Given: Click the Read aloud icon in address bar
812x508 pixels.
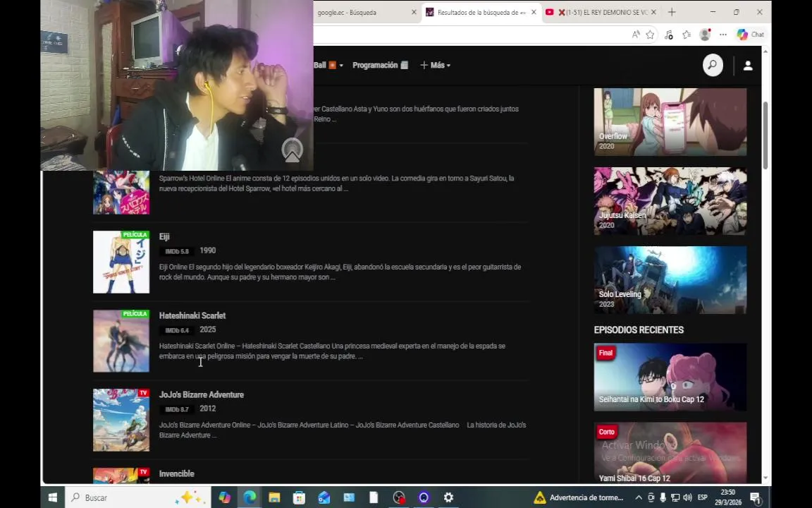Looking at the screenshot, I should (x=635, y=35).
